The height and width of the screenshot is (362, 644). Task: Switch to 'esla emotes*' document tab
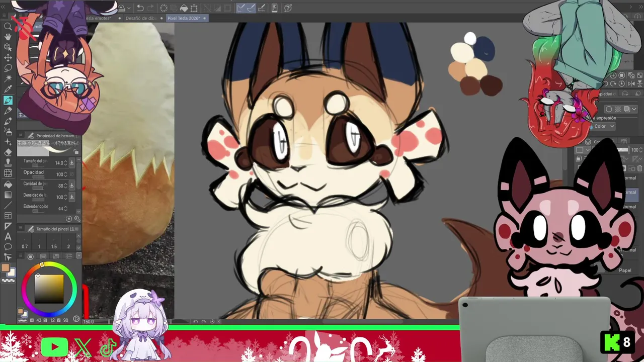pyautogui.click(x=99, y=18)
